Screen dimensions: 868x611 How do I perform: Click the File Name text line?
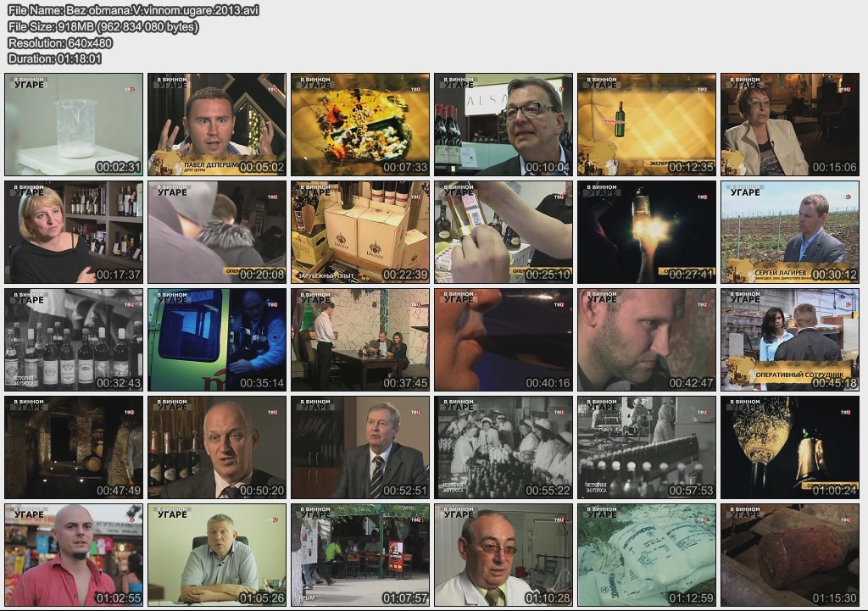coord(133,10)
